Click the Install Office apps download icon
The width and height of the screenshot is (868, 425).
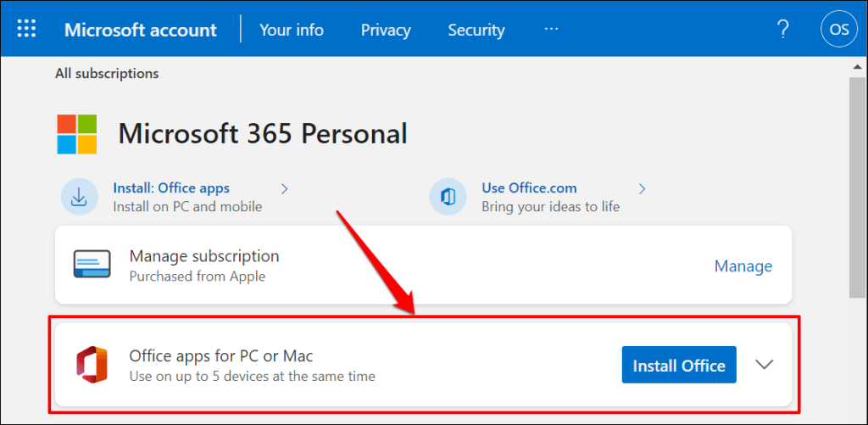coord(79,197)
